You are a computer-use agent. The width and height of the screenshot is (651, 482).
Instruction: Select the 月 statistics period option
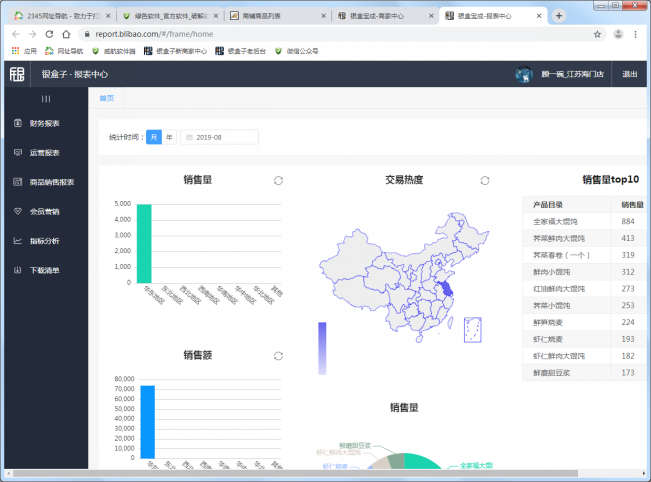point(154,137)
